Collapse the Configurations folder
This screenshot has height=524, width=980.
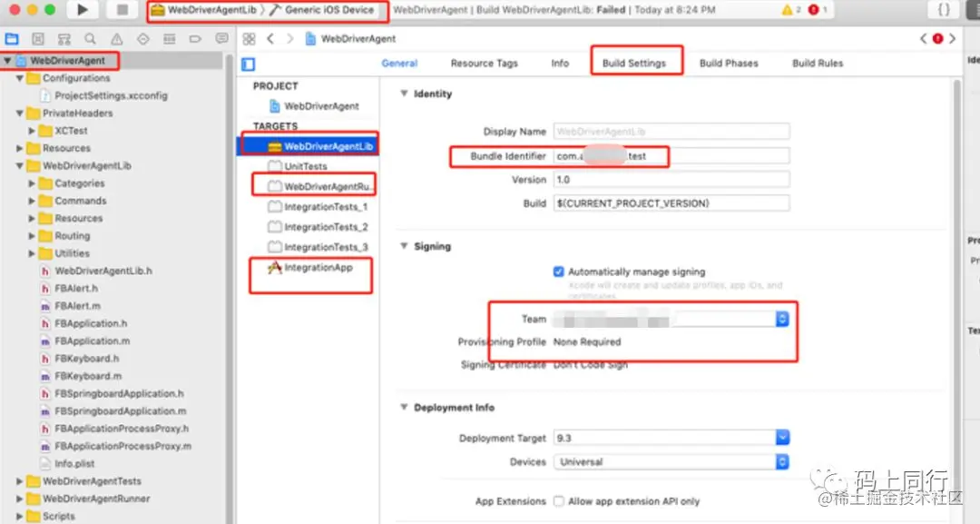[x=19, y=78]
